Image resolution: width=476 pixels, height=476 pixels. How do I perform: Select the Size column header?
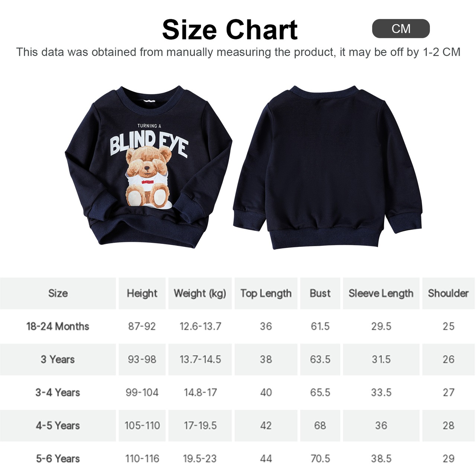tap(58, 293)
